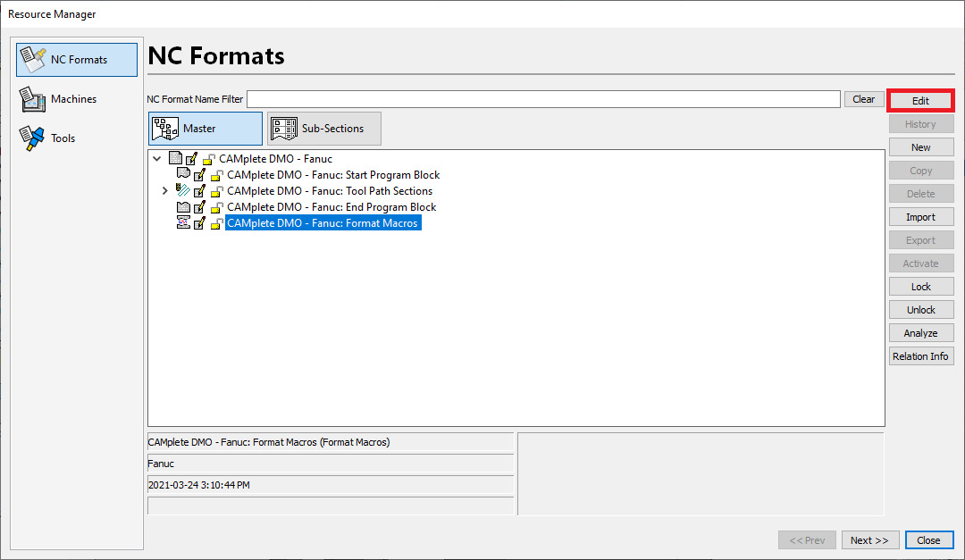This screenshot has width=965, height=560.
Task: Select Fanuc: End Program Block item
Action: (x=331, y=207)
